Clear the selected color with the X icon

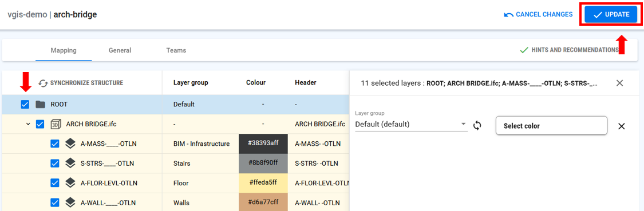point(622,126)
